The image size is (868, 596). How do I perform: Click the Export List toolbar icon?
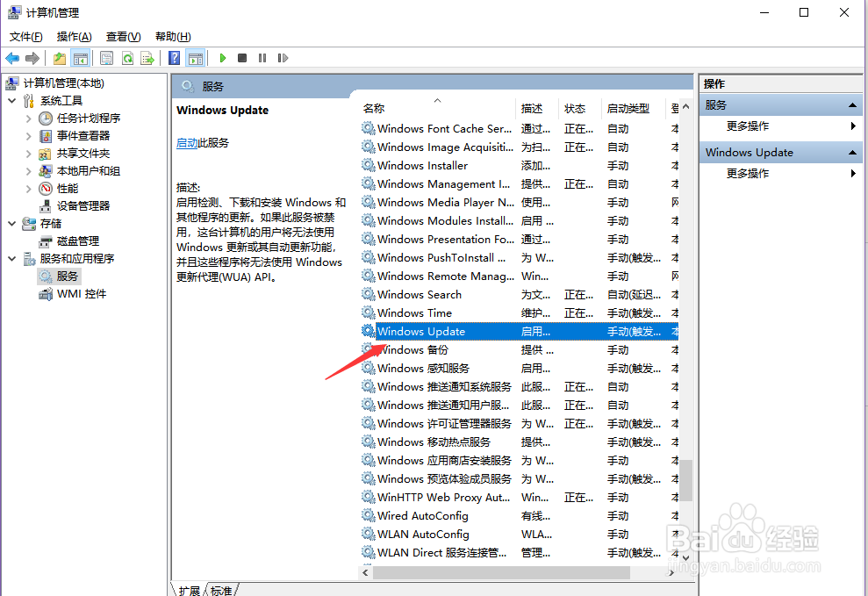coord(147,58)
